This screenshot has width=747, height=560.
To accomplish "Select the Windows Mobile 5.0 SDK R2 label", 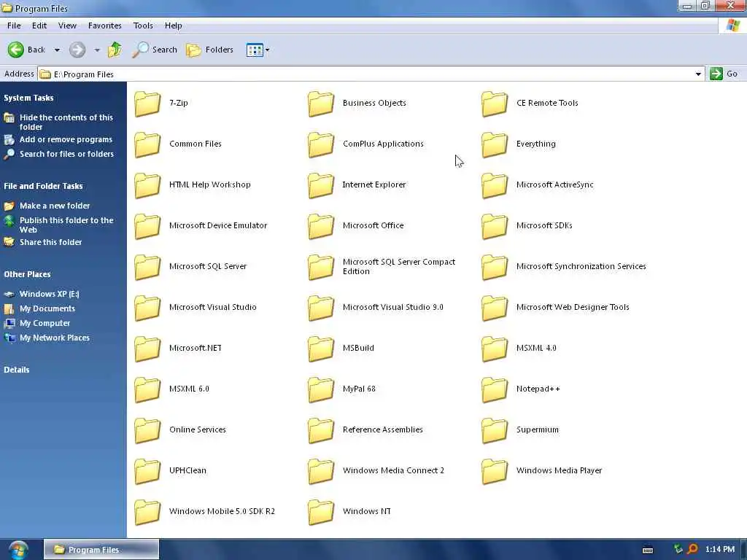I will point(222,511).
